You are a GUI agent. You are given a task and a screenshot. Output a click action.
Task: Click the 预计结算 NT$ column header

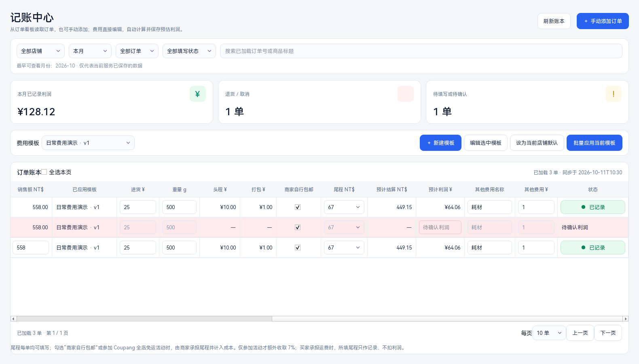click(392, 189)
